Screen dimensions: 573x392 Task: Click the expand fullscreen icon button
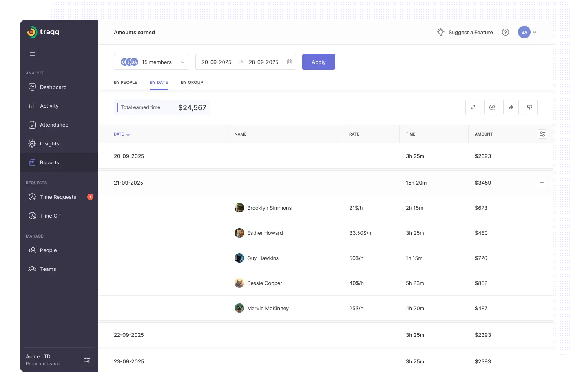(473, 107)
